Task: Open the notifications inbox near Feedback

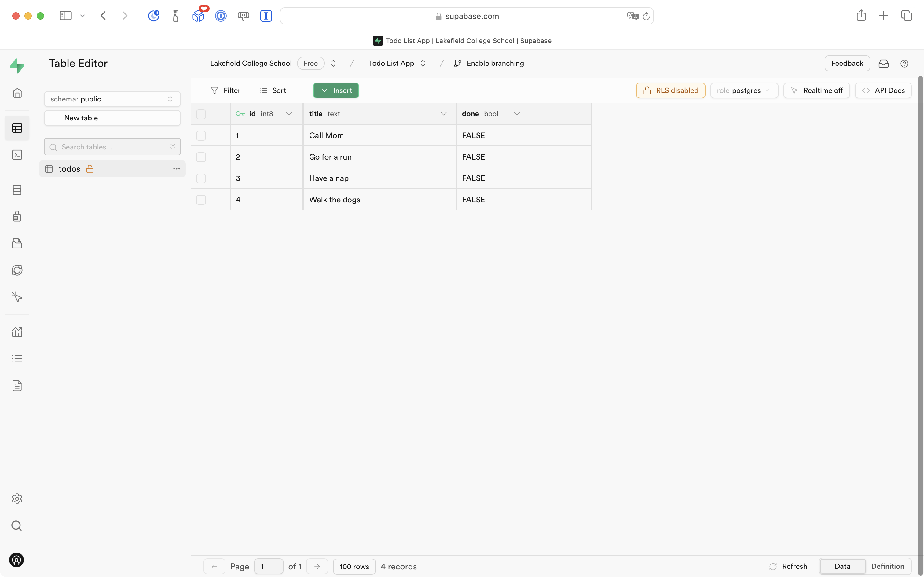Action: [x=884, y=63]
